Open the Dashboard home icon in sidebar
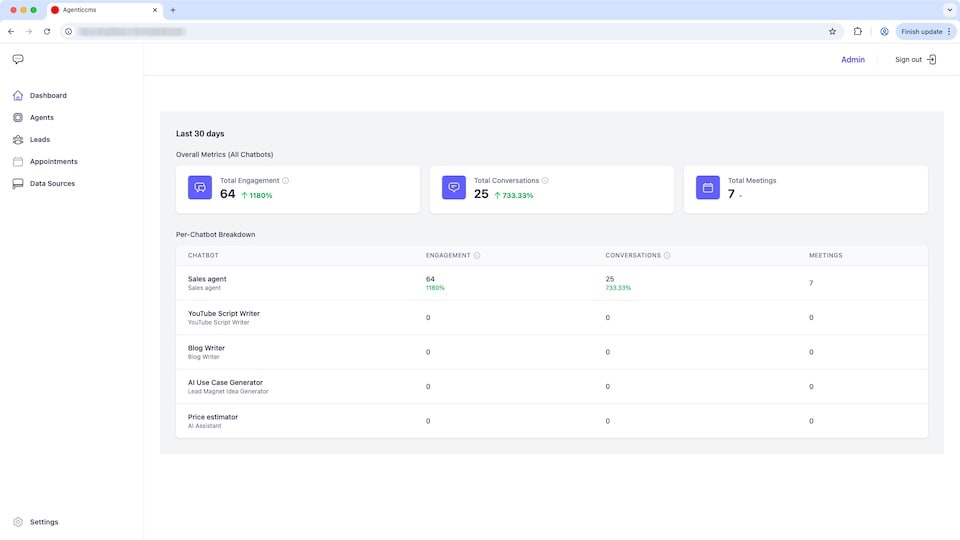 [x=18, y=96]
